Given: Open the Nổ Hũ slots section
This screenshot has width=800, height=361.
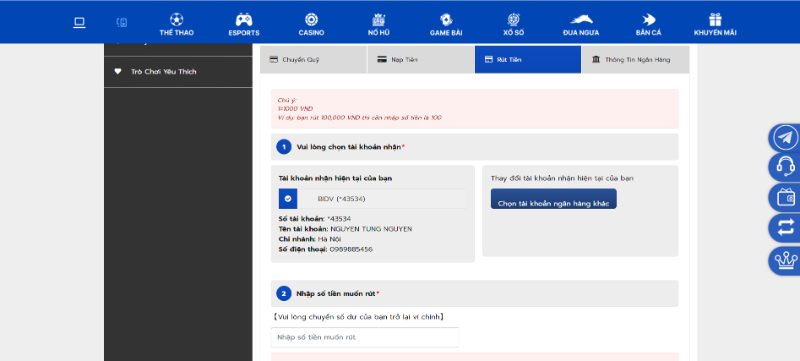Looking at the screenshot, I should coord(379,24).
